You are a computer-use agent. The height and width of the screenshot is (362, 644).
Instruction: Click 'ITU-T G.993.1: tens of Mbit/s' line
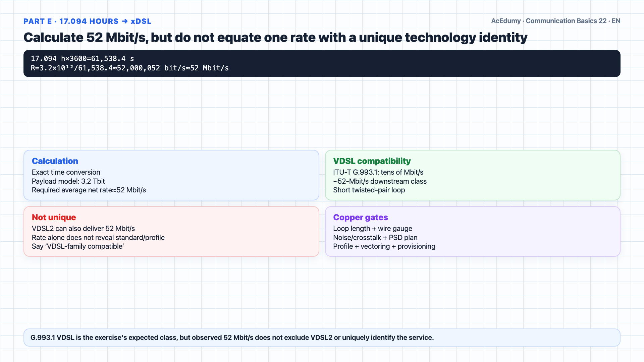pos(378,172)
